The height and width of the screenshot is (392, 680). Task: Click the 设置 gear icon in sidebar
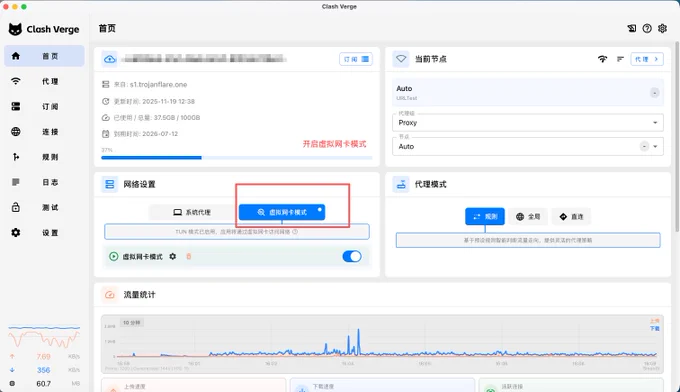tap(16, 232)
